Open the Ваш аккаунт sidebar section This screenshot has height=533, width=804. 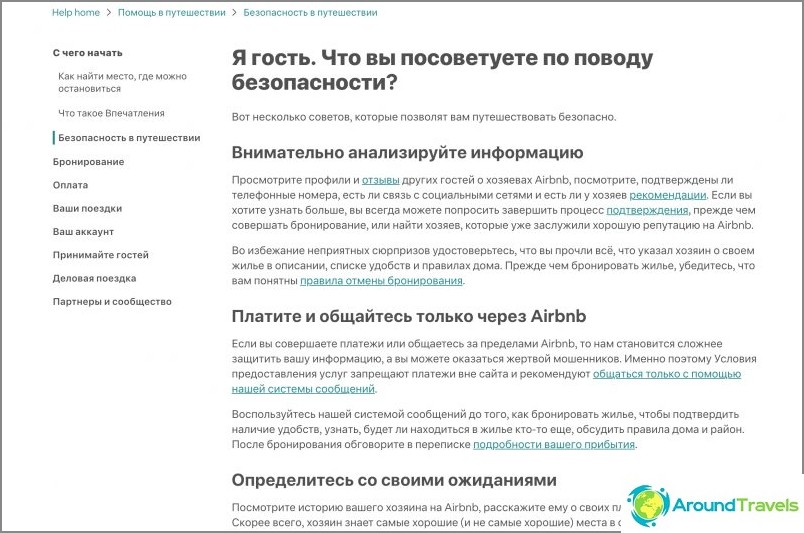[x=83, y=232]
